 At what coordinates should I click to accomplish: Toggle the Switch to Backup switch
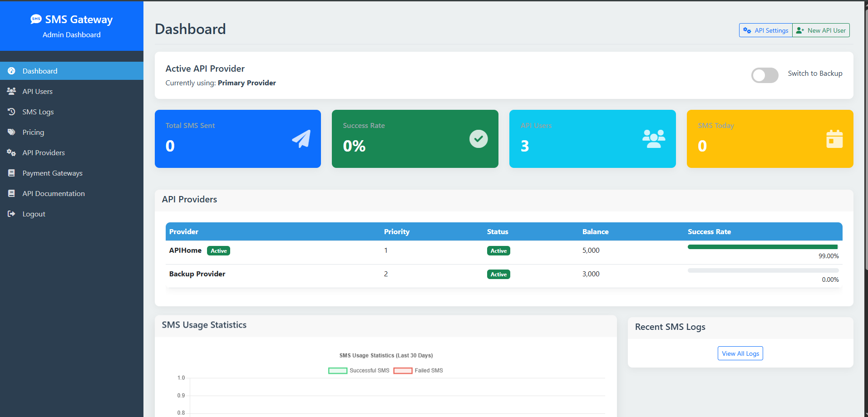(x=764, y=75)
